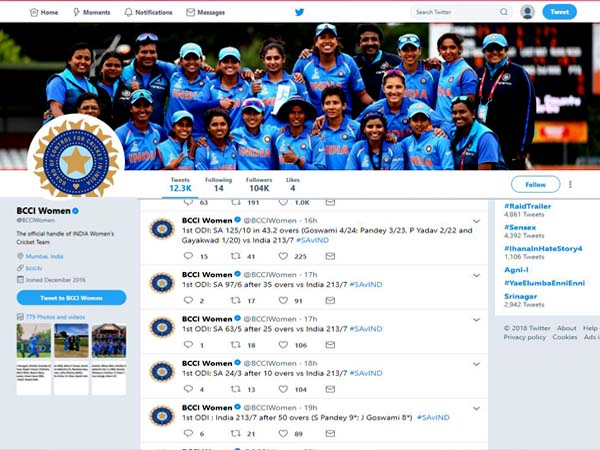Viewport: 600px width, 450px height.
Task: Expand options chevron on SA 24/3 tweet
Action: [x=476, y=364]
